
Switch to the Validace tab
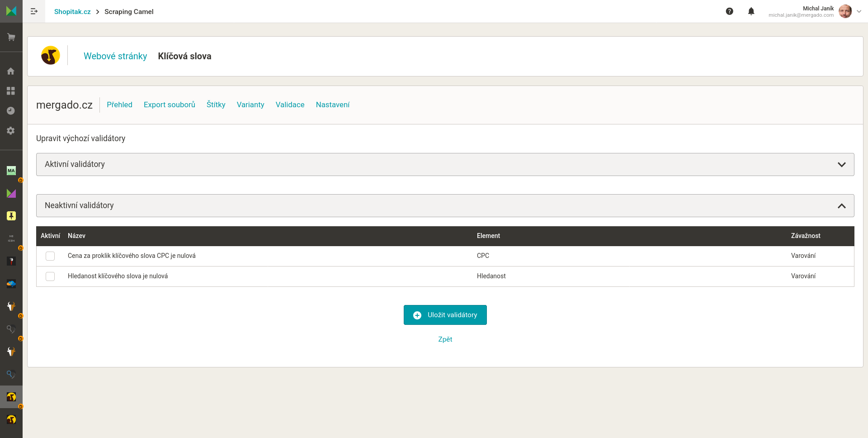click(290, 105)
